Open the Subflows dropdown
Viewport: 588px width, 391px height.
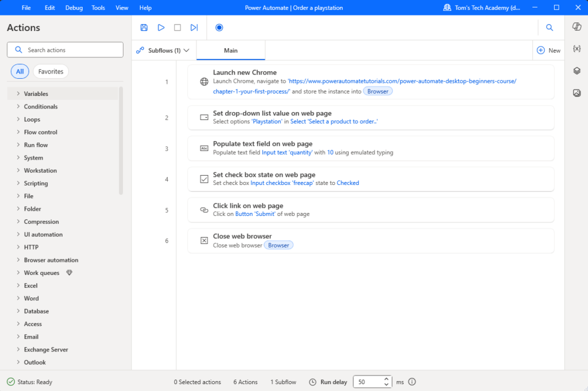coord(164,51)
